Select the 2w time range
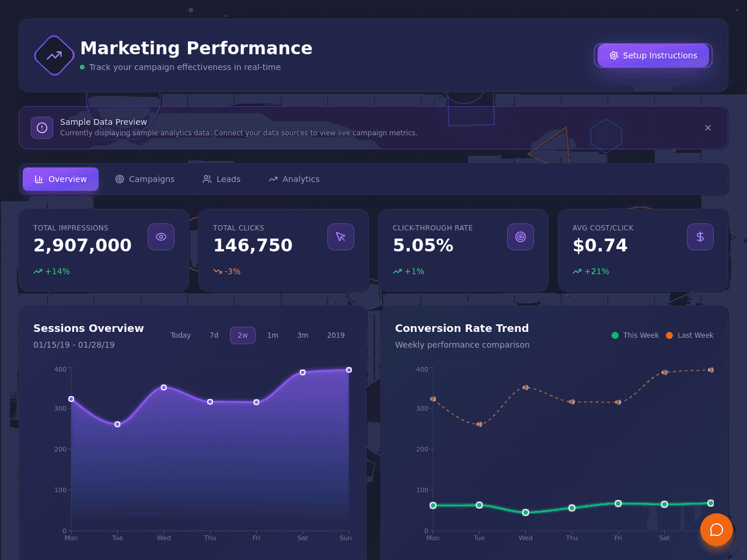747x560 pixels. tap(243, 335)
